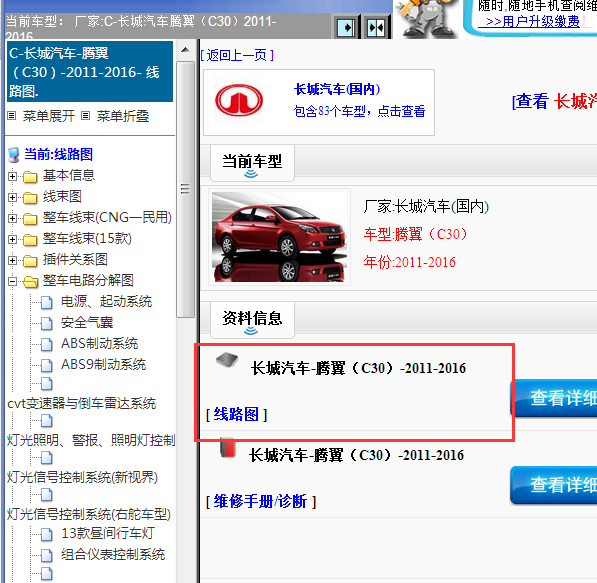Open 组合仪表控制系统 in the tree
Image resolution: width=597 pixels, height=583 pixels.
(113, 554)
